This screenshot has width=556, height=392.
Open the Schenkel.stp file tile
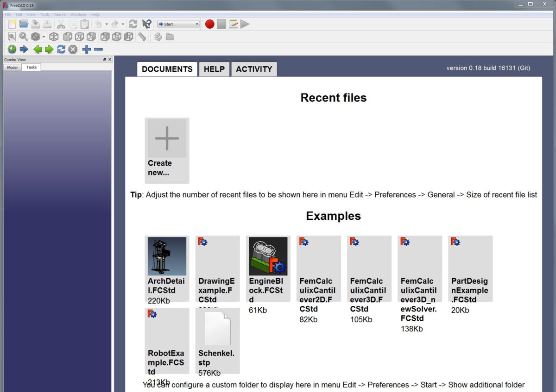217,341
